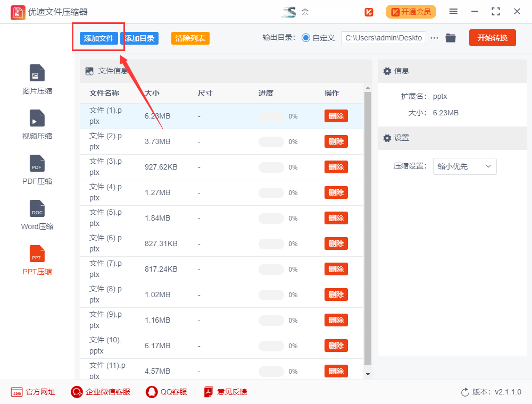Click progress bar of 文件 (9).pptx
The height and width of the screenshot is (404, 532).
[x=271, y=321]
